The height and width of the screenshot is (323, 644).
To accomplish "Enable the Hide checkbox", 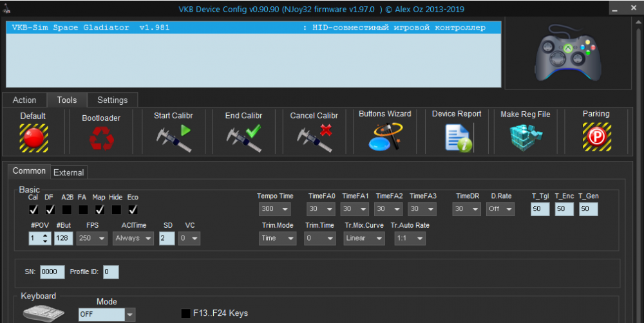I will click(x=116, y=210).
